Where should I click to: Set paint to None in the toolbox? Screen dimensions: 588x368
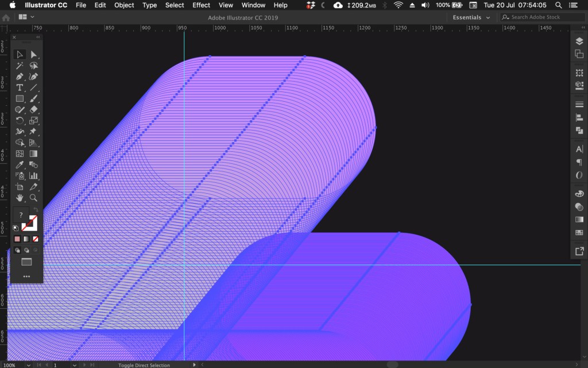point(36,239)
